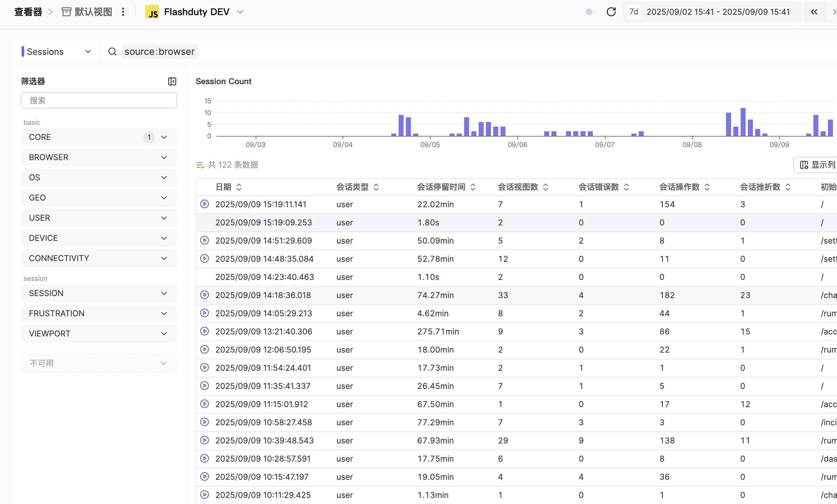Play session replay for 13:21:40.306 row

click(205, 331)
